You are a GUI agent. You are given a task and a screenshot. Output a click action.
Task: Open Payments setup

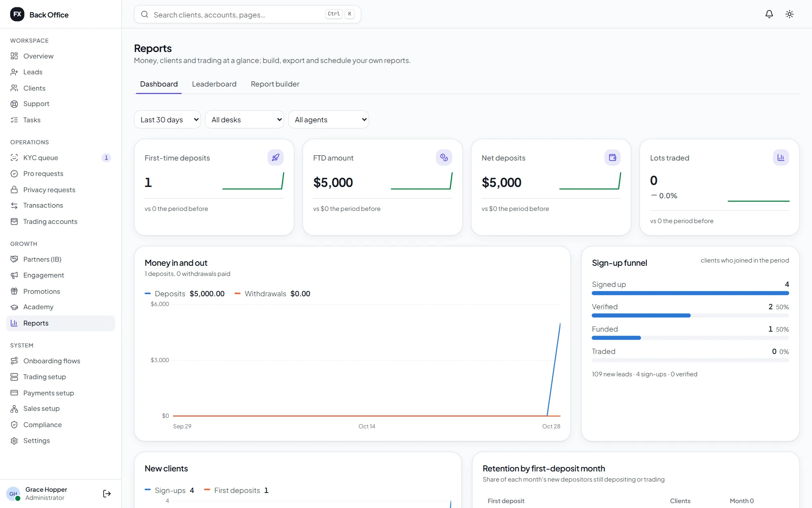tap(60, 393)
